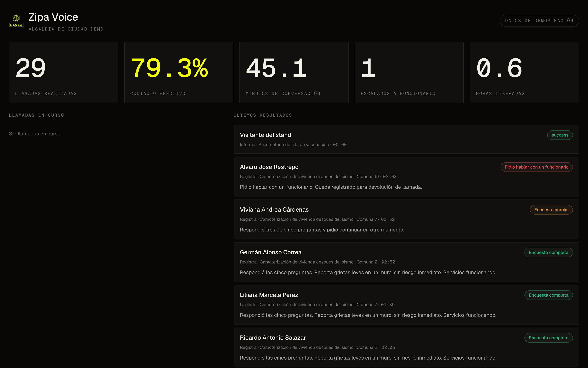The image size is (588, 368).
Task: Open Viviana Andrea Cárdenas's result
Action: (406, 219)
